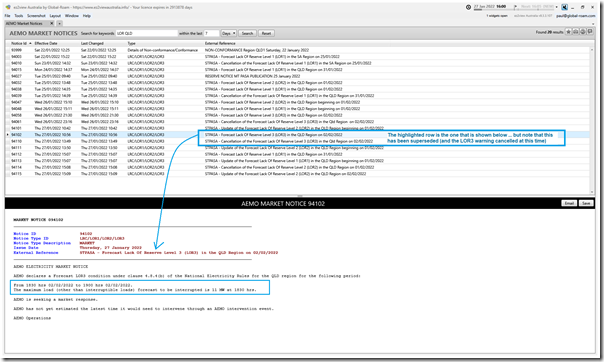Close the AEMO Market Notices tab
Viewport: 604px width, 362px height.
(x=52, y=23)
